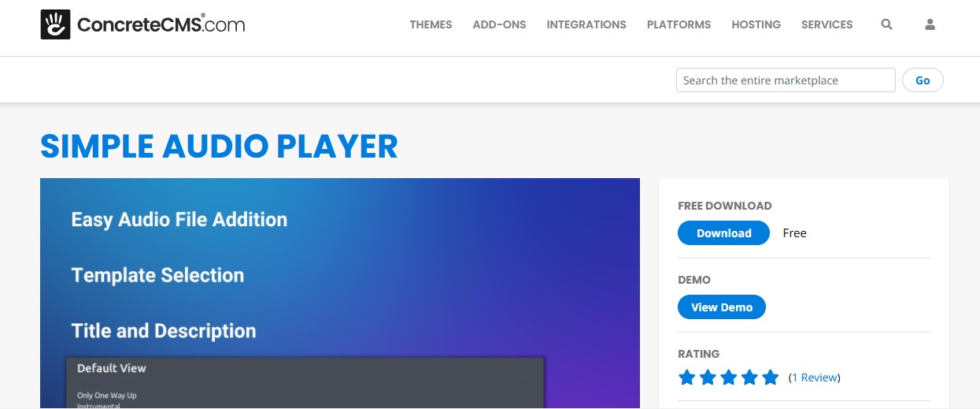
Task: Click the third rating star
Action: coord(729,377)
